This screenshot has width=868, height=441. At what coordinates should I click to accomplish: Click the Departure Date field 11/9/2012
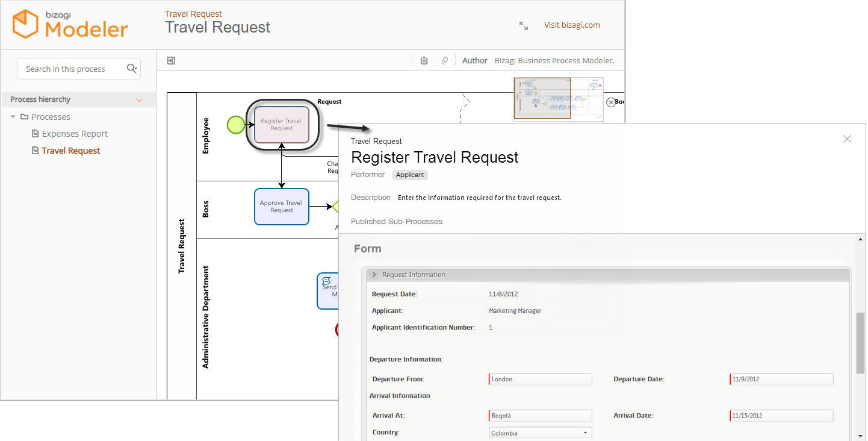pos(781,379)
